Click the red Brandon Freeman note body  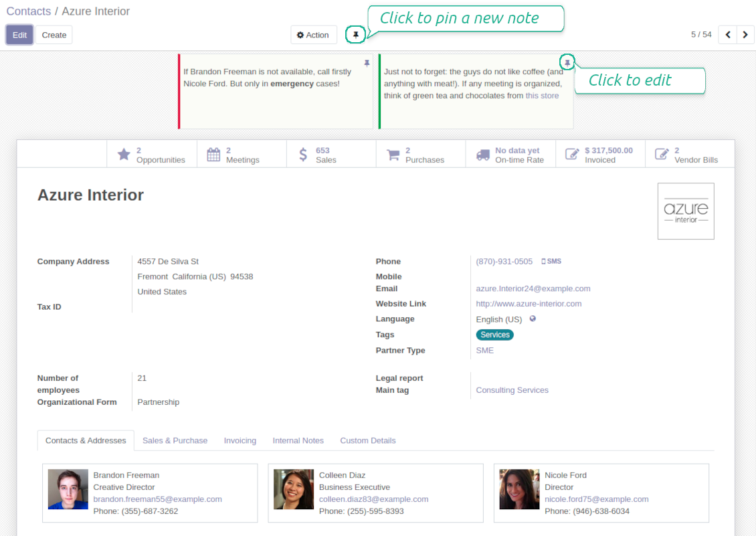click(x=275, y=92)
